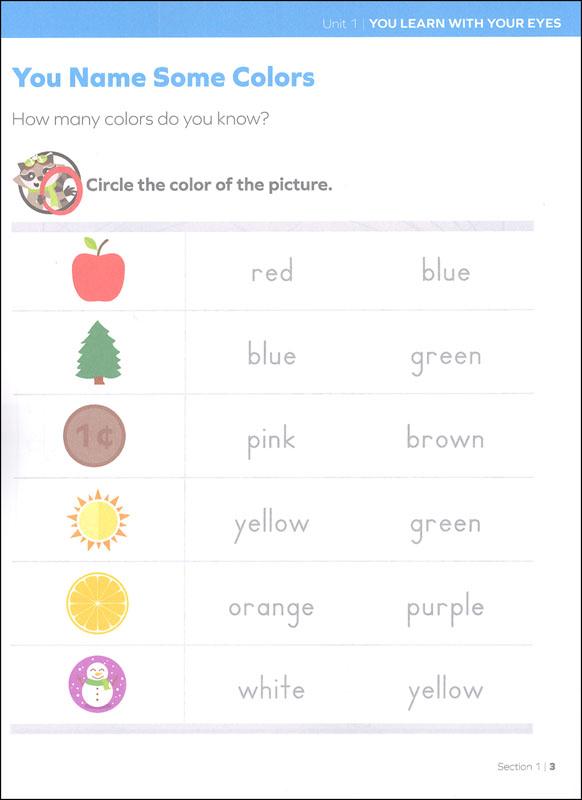This screenshot has height=800, width=582.
Task: Click the Unit 1 header text
Action: coord(340,23)
